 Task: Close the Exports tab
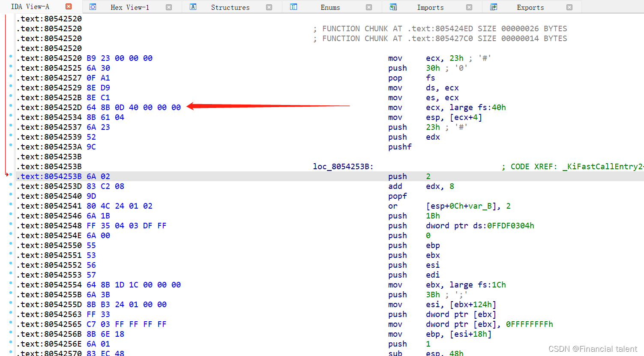[x=569, y=7]
